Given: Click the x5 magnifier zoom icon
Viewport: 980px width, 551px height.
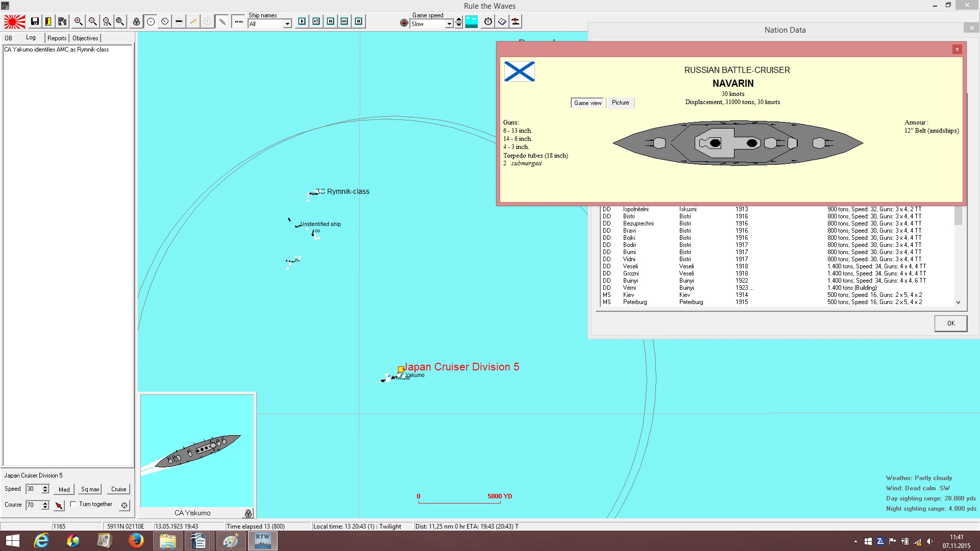Looking at the screenshot, I should tap(106, 21).
